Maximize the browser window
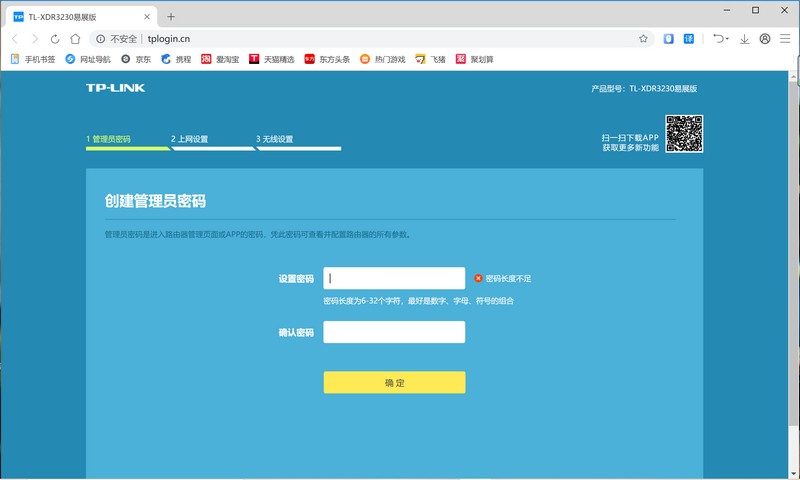The height and width of the screenshot is (480, 800). (756, 10)
